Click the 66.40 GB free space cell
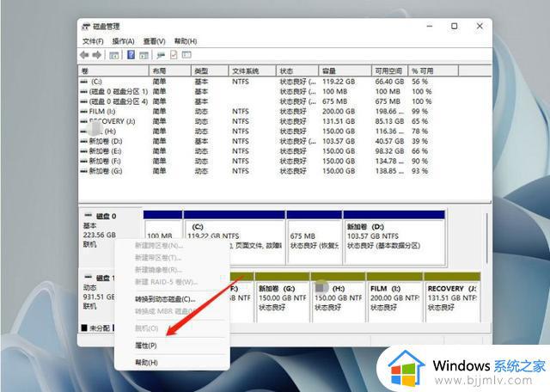This screenshot has width=550, height=392. (389, 82)
